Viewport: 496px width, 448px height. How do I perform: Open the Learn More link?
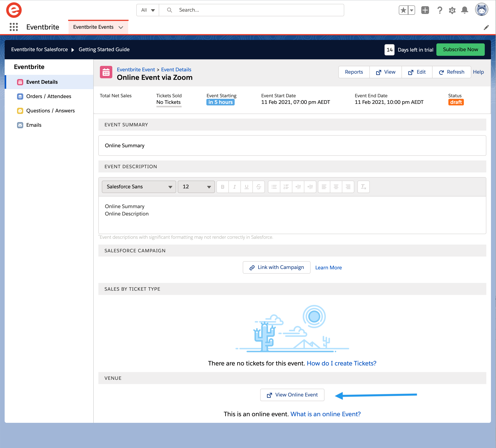(x=329, y=268)
